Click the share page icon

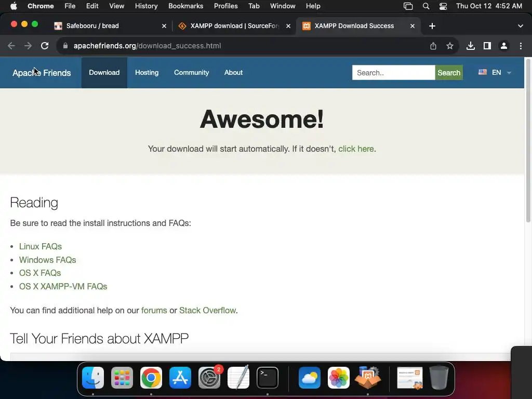click(x=433, y=46)
